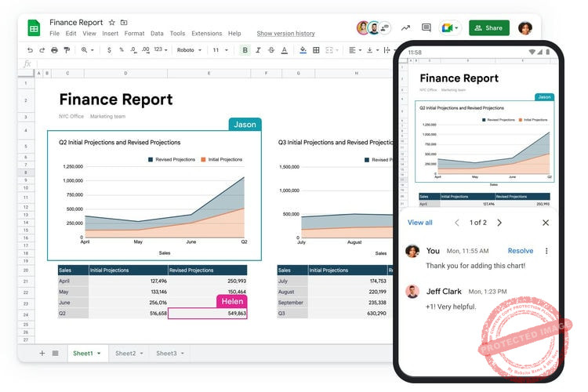Open the File menu
The width and height of the screenshot is (588, 392).
pyautogui.click(x=54, y=34)
